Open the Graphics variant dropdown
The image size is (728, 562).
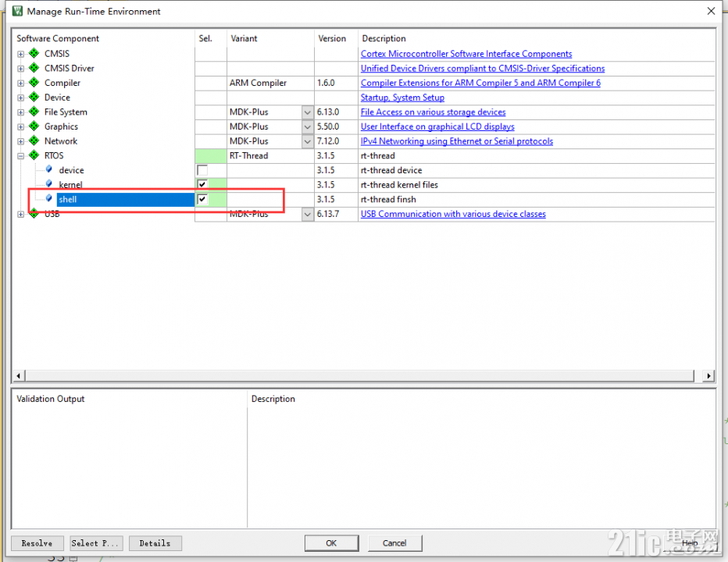point(307,126)
